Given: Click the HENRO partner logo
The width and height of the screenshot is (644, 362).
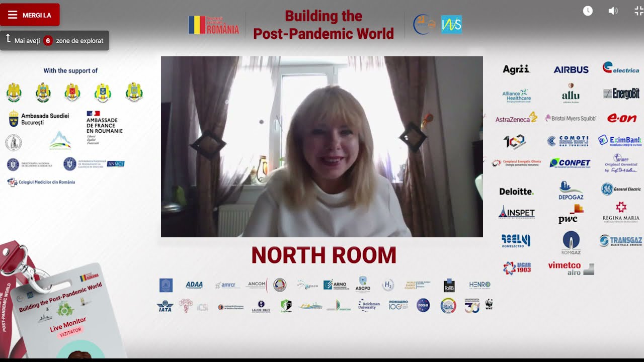Looking at the screenshot, I should [479, 285].
